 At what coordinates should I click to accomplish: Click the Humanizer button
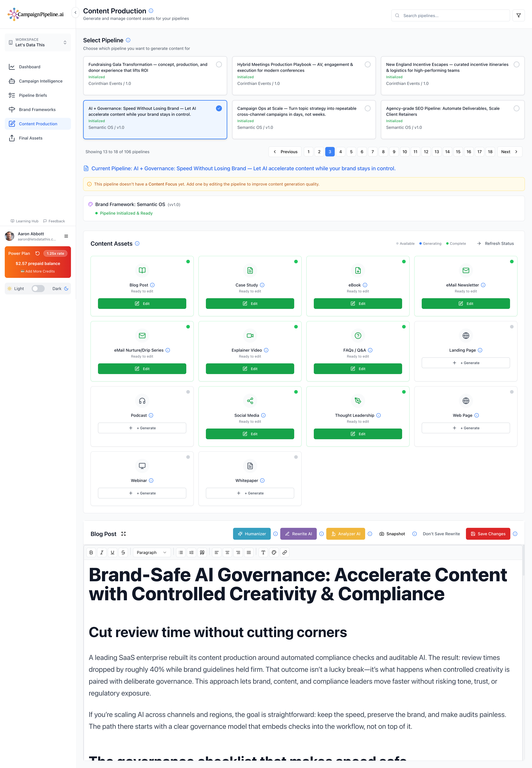click(x=252, y=534)
